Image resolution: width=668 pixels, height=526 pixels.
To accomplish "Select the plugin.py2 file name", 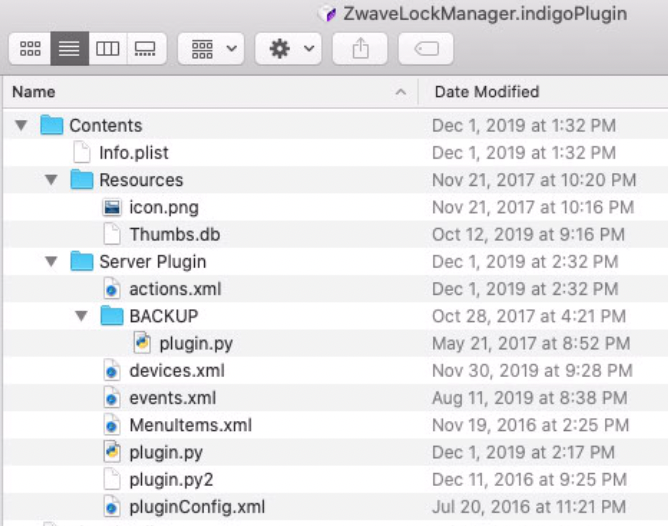I will (171, 480).
